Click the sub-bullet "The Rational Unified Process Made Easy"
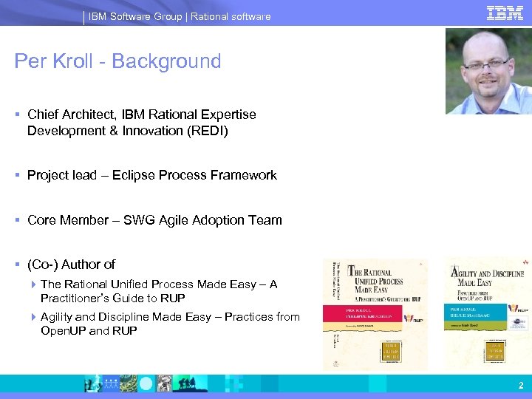This screenshot has height=399, width=532. pos(159,291)
